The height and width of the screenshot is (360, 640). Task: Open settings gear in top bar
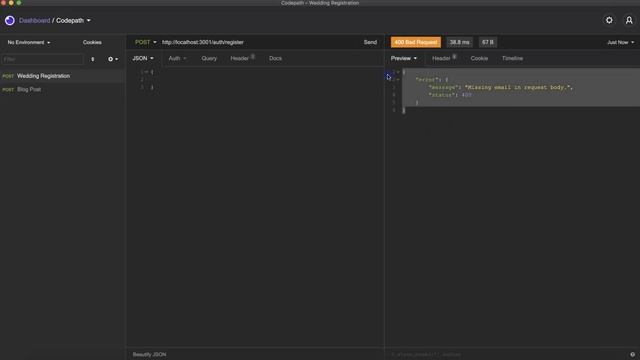[x=609, y=20]
